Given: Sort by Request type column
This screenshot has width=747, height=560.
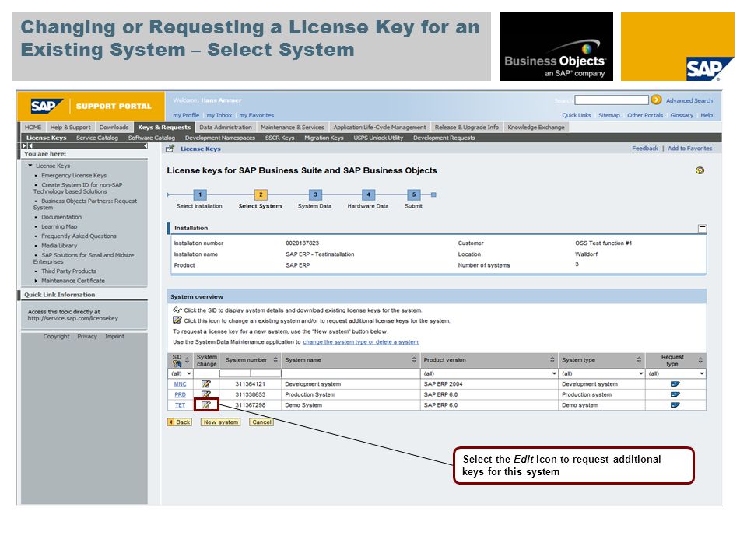Looking at the screenshot, I should [700, 360].
